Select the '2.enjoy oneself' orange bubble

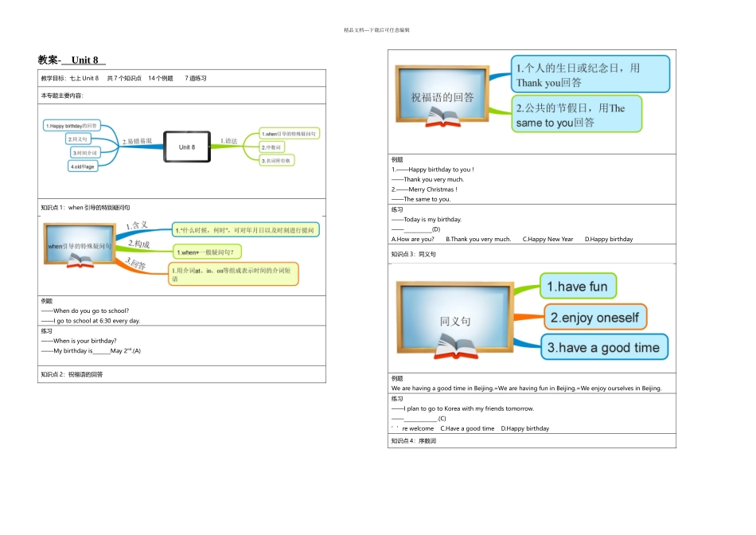[595, 318]
